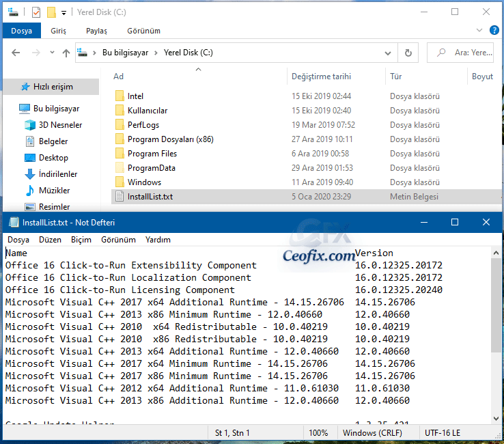This screenshot has height=444, width=504.
Task: Minimize the Not Defteri window
Action: (x=424, y=222)
